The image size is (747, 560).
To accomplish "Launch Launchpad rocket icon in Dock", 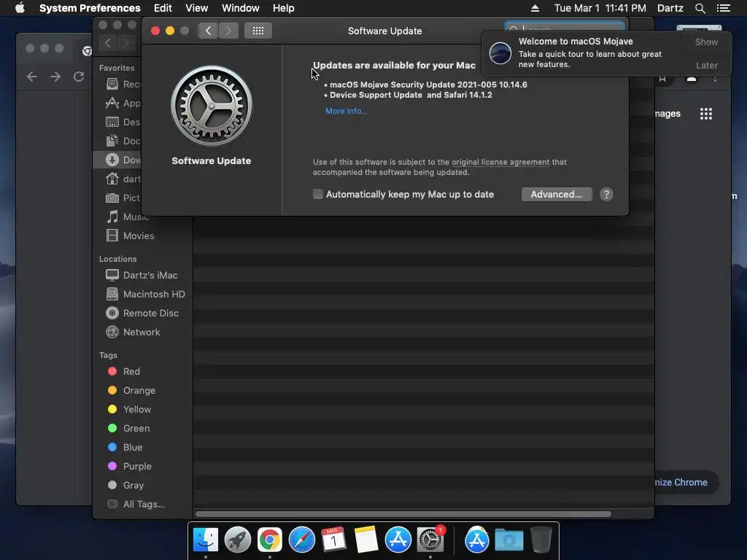I will tap(237, 540).
